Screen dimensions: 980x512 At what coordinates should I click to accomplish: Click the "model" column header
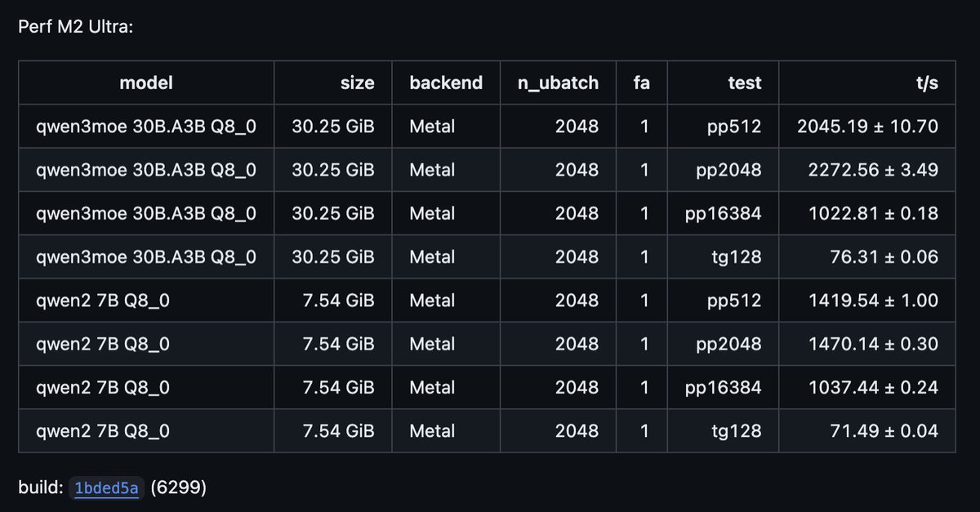[x=146, y=82]
